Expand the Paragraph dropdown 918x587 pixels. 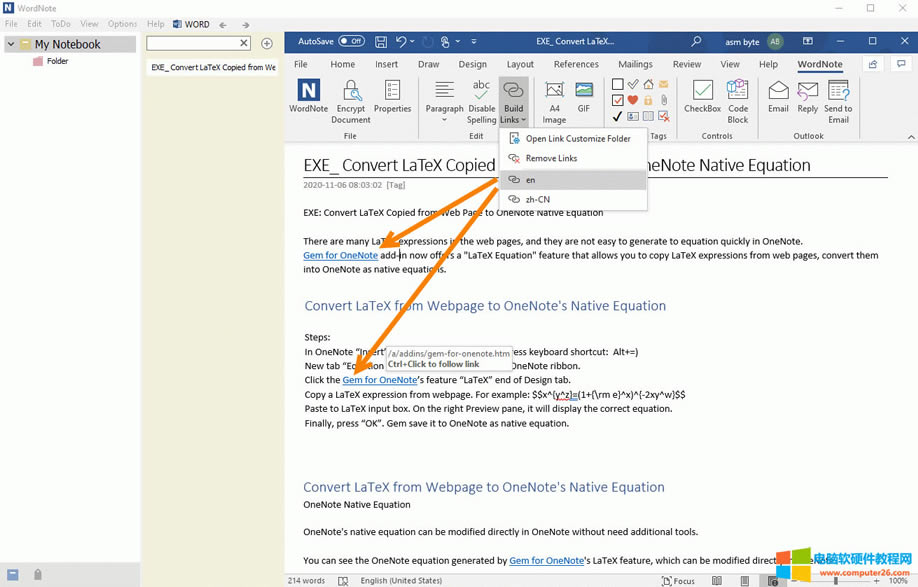pyautogui.click(x=444, y=120)
